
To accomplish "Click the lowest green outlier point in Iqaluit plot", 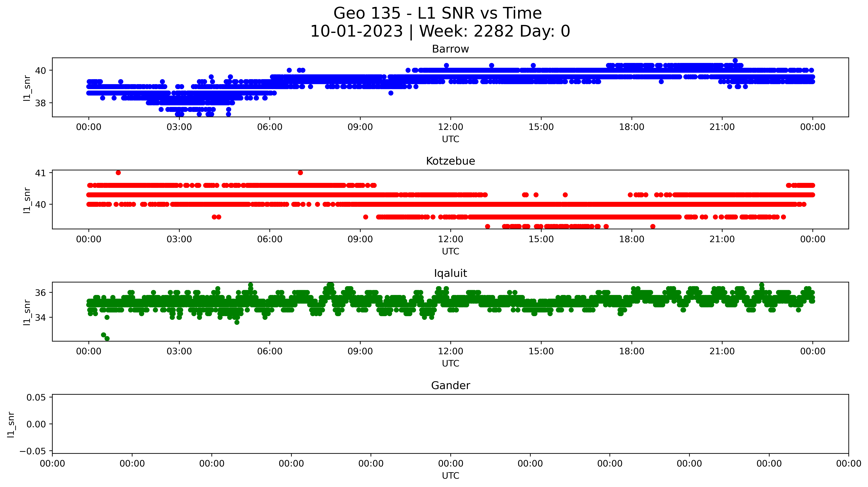I will [107, 338].
